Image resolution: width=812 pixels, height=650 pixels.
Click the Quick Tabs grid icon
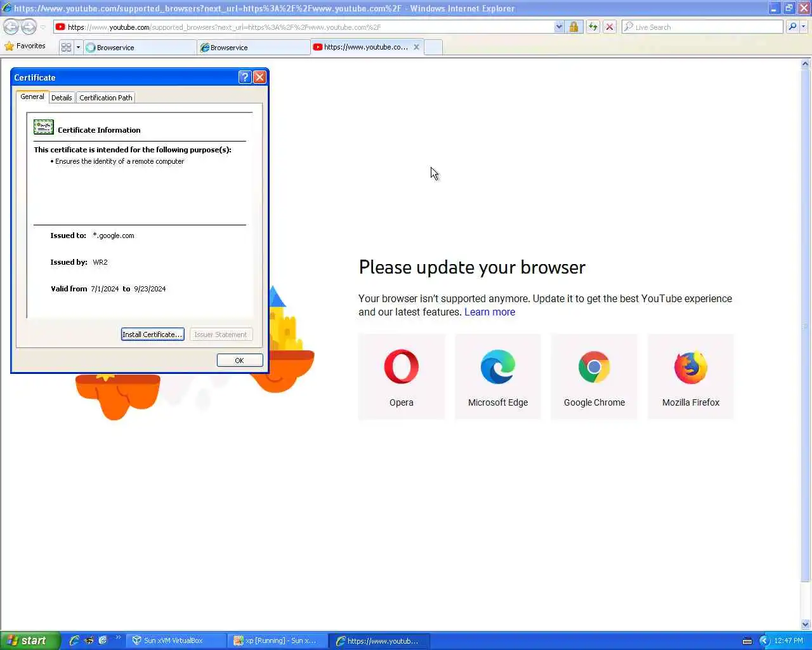pos(66,47)
